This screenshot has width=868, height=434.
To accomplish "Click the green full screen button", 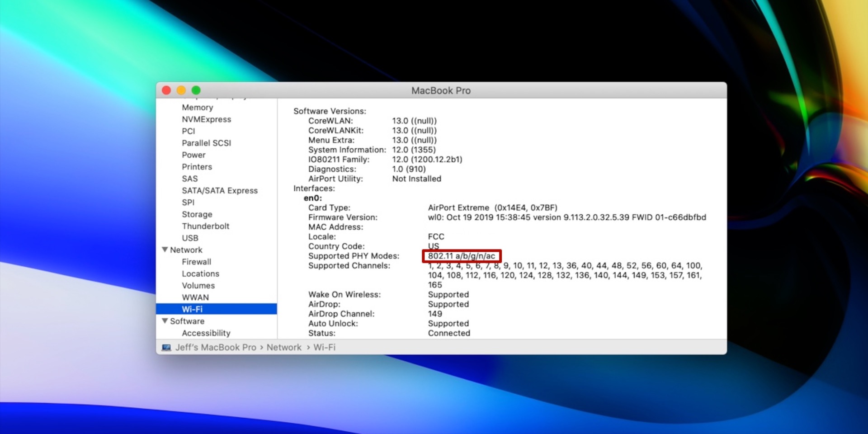I will 196,90.
